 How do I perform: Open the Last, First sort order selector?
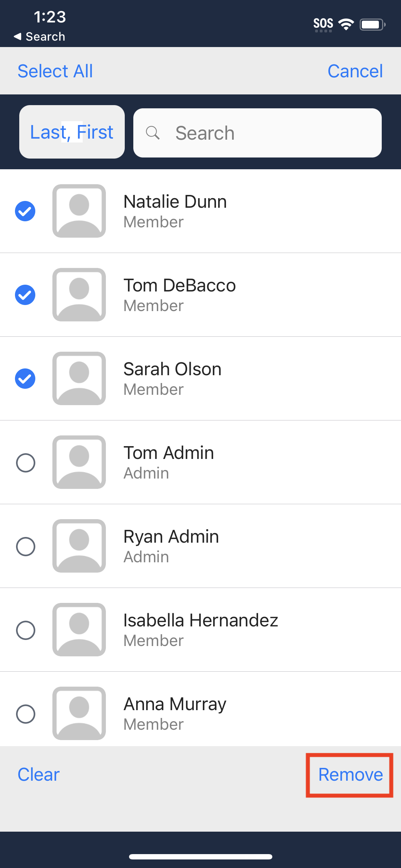(x=72, y=132)
